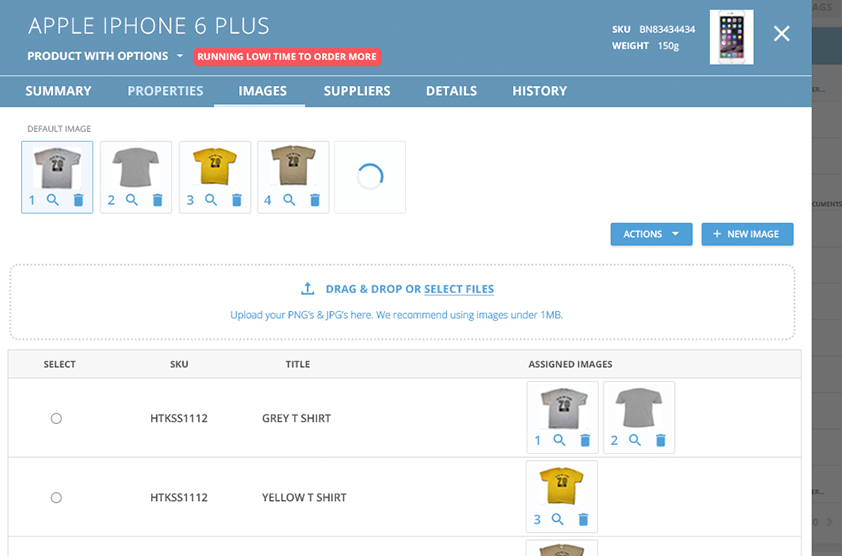This screenshot has width=842, height=556.
Task: Click the Apple iPhone 6 Plus title
Action: coord(149,26)
